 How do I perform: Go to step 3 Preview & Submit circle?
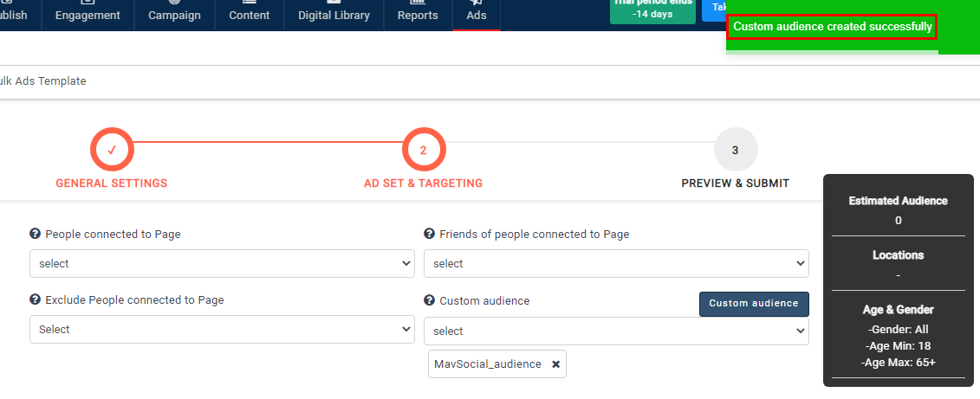point(735,150)
